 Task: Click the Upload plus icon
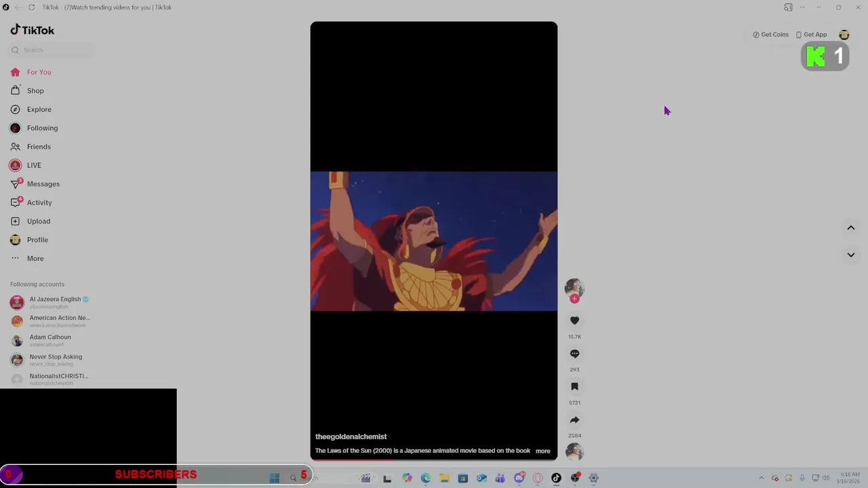tap(15, 221)
